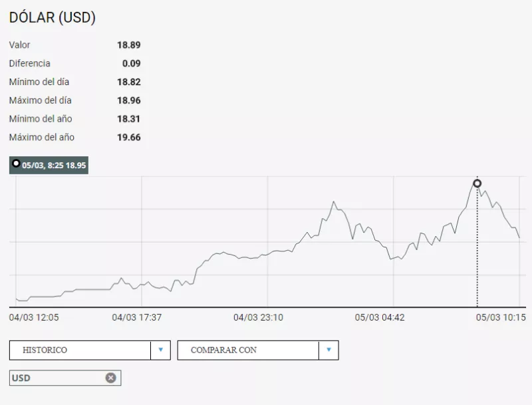
Task: Open the COMPARAR CON dropdown arrow
Action: (329, 350)
